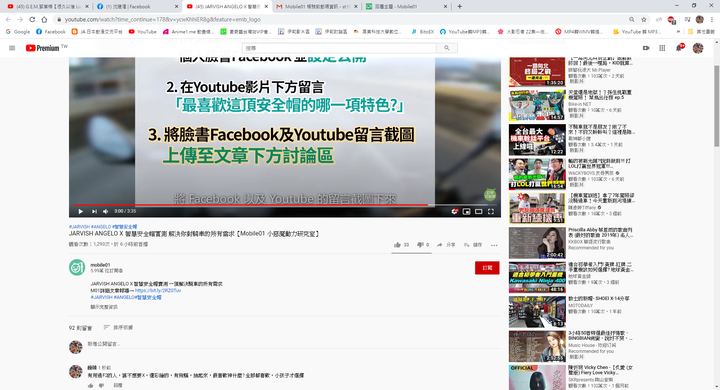
Task: Open notifications bell icon
Action: pos(679,48)
